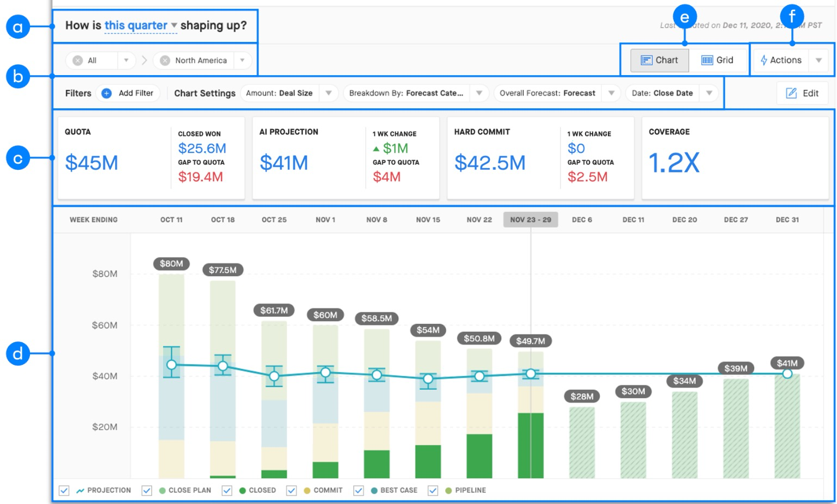
Task: Click the Chart view icon
Action: (x=646, y=60)
